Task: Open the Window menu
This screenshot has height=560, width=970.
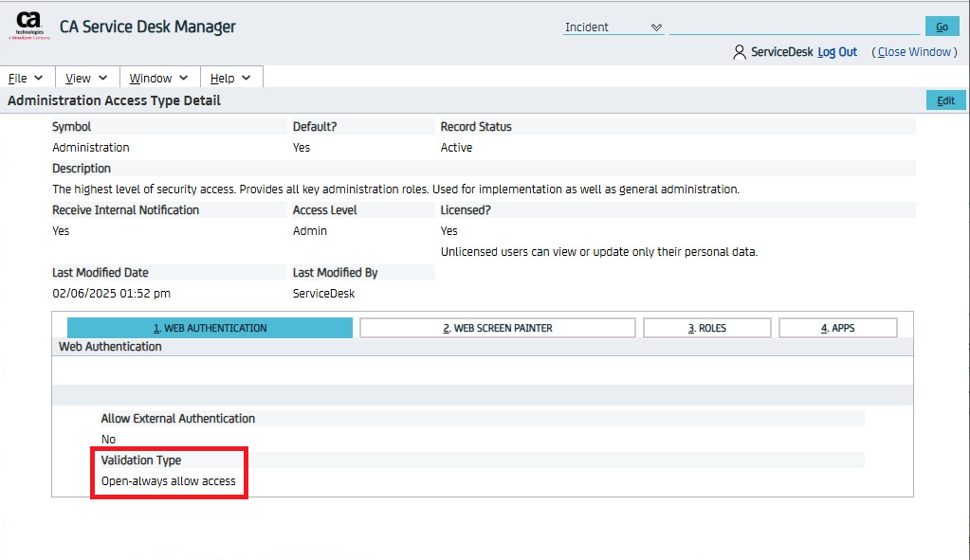Action: 159,78
